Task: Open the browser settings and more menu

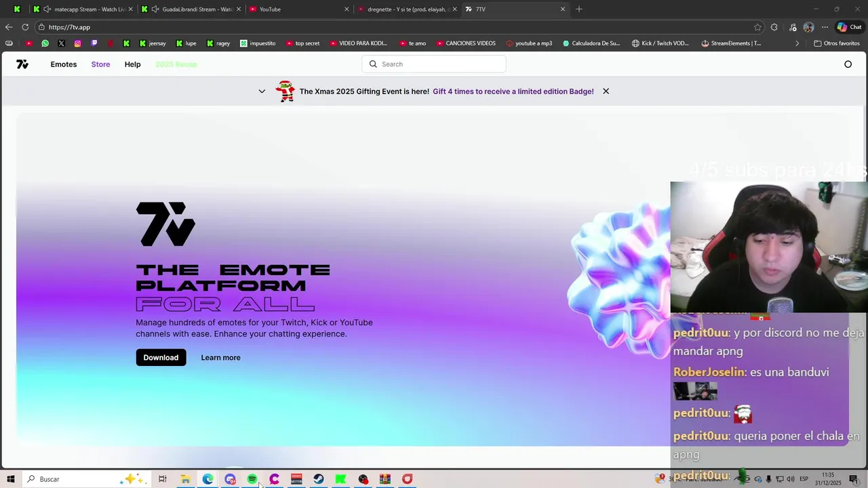Action: point(825,27)
